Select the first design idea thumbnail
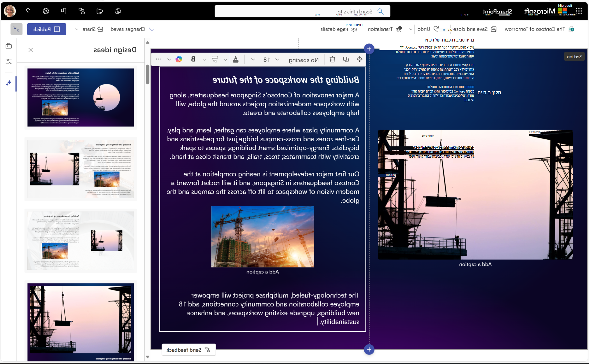The height and width of the screenshot is (364, 589). click(x=81, y=97)
